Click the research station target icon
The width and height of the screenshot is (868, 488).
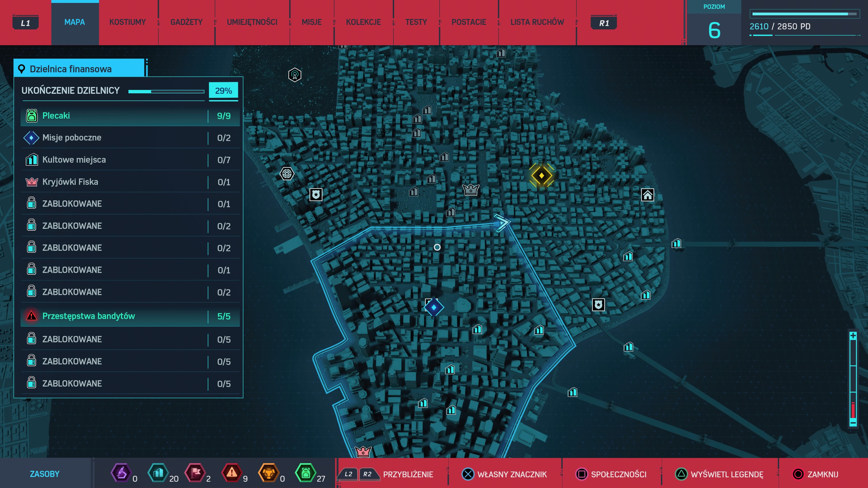tap(287, 174)
